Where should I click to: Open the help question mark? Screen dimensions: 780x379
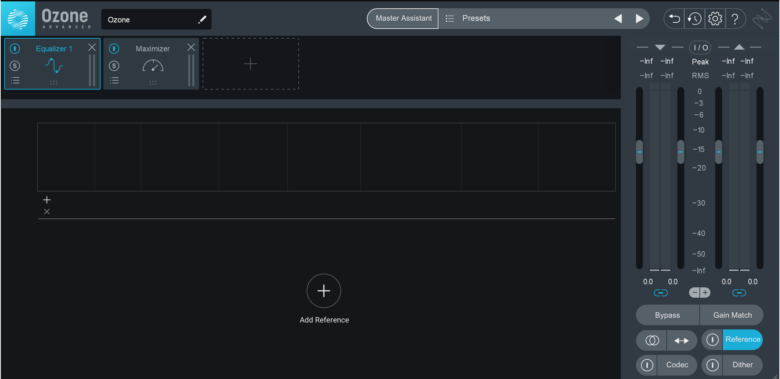point(735,19)
